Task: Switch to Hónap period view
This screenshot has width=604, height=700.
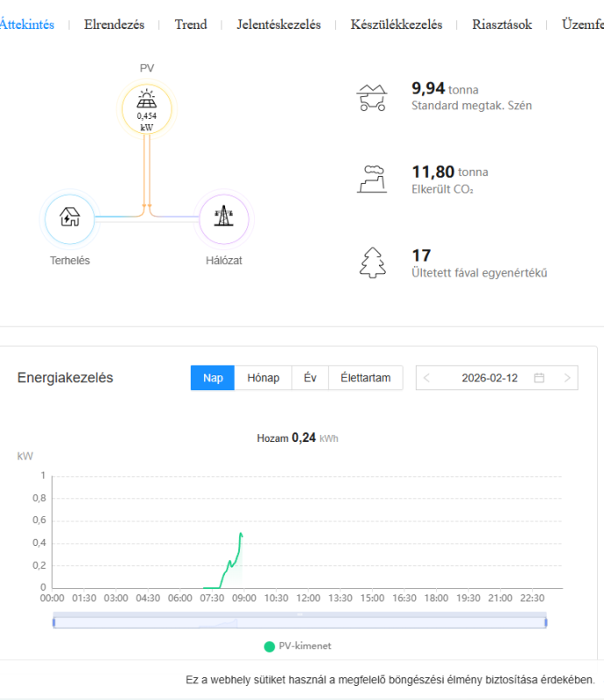Action: pyautogui.click(x=263, y=378)
